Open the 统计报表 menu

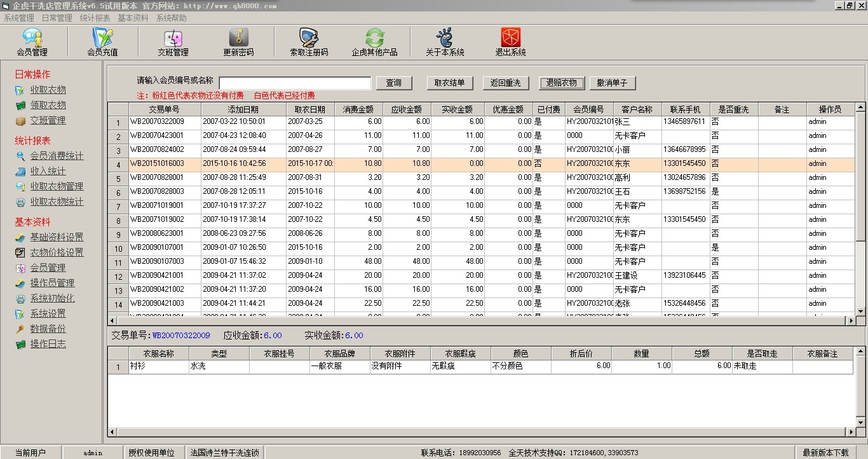tap(95, 18)
